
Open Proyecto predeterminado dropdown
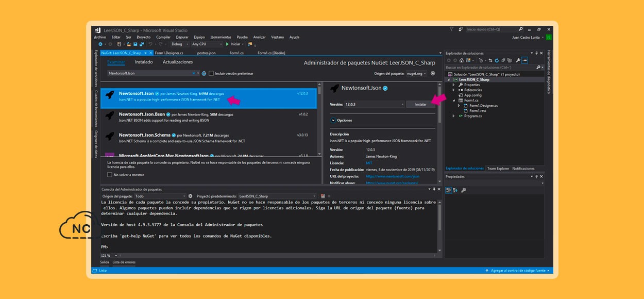click(278, 196)
